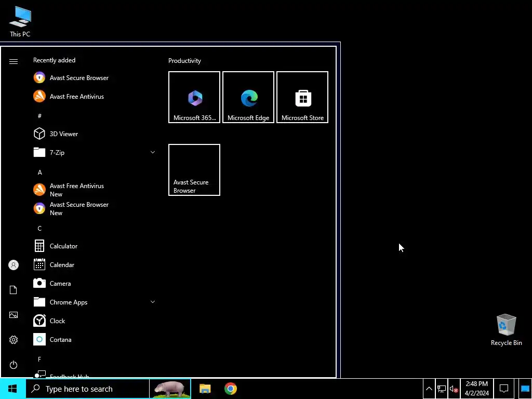
Task: Open the 7-Zip folder icon
Action: point(39,152)
